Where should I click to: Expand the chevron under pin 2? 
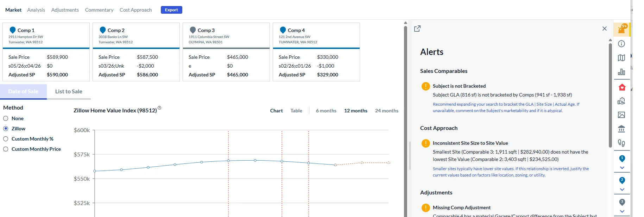[x=622, y=190]
